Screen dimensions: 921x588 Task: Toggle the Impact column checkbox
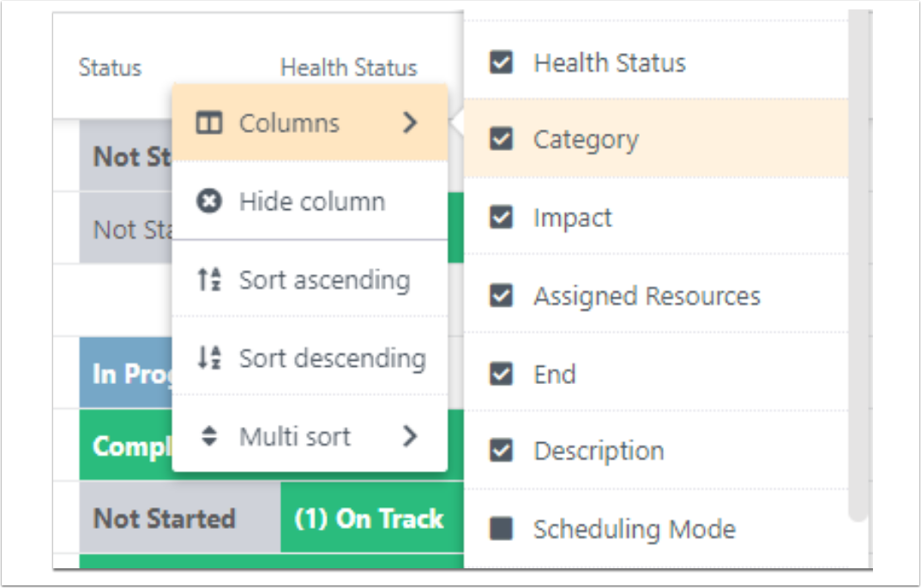(x=501, y=217)
